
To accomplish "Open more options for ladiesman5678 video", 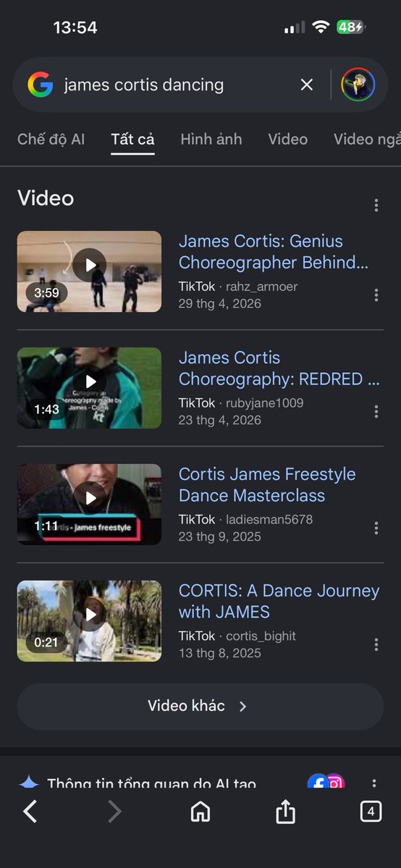I will (376, 528).
